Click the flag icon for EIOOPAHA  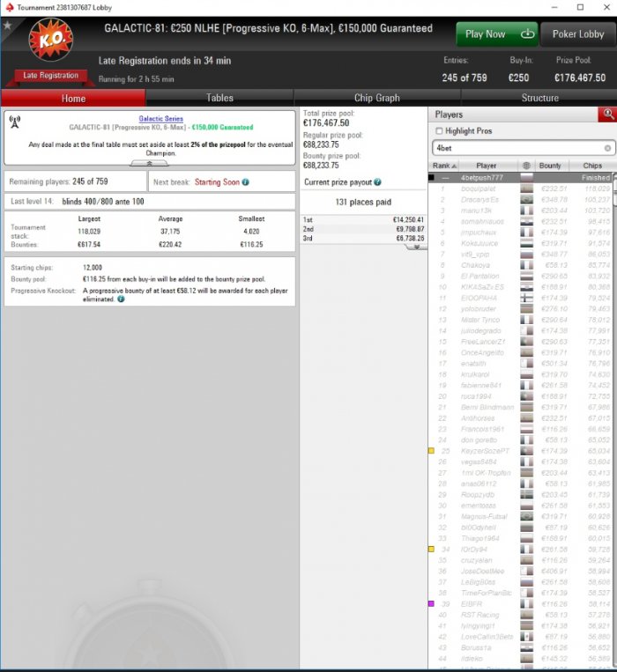pos(526,298)
